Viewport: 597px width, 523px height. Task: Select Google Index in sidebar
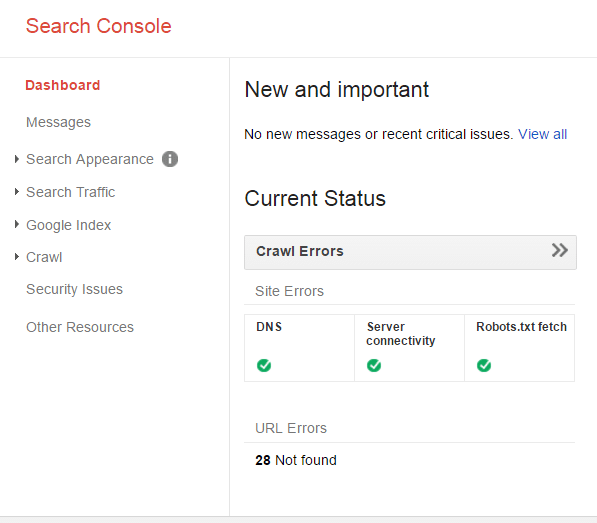(x=69, y=225)
